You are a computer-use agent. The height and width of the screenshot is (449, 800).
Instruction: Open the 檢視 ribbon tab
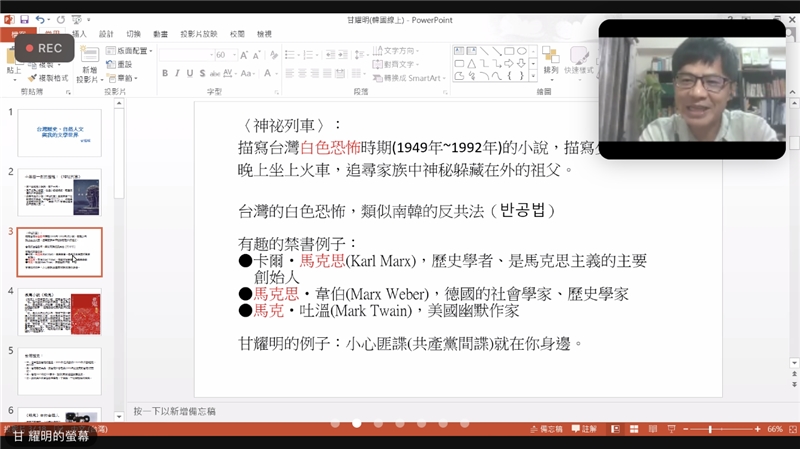[264, 34]
